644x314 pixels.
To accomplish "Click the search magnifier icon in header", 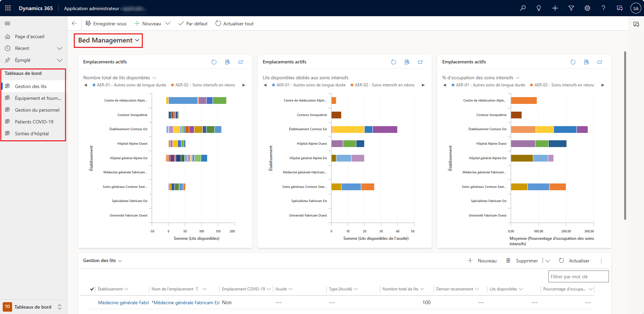I will tap(523, 8).
